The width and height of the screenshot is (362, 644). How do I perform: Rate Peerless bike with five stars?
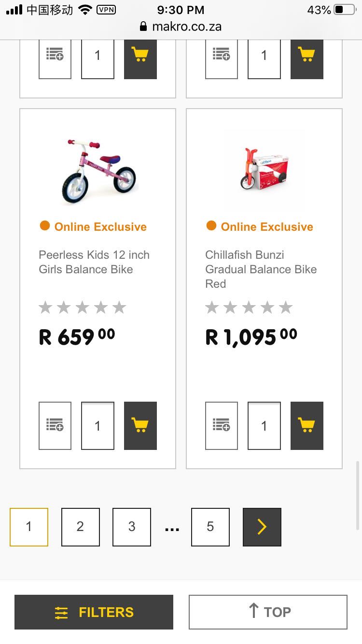tap(119, 308)
